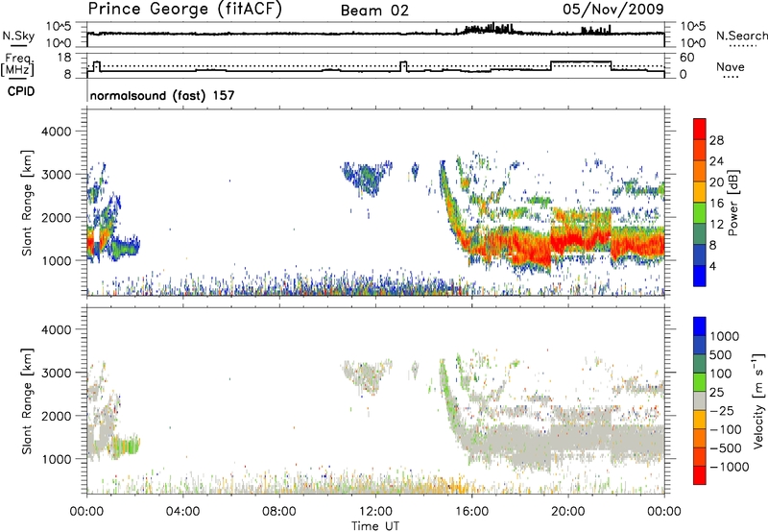The width and height of the screenshot is (768, 532).
Task: Click the '16:00' time axis label
Action: click(x=471, y=512)
